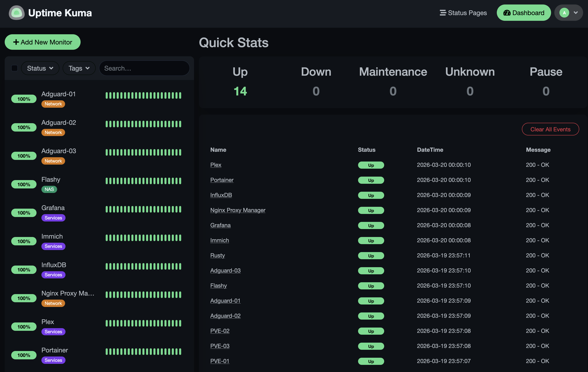Image resolution: width=588 pixels, height=372 pixels.
Task: Click Add New Monitor button
Action: [42, 42]
